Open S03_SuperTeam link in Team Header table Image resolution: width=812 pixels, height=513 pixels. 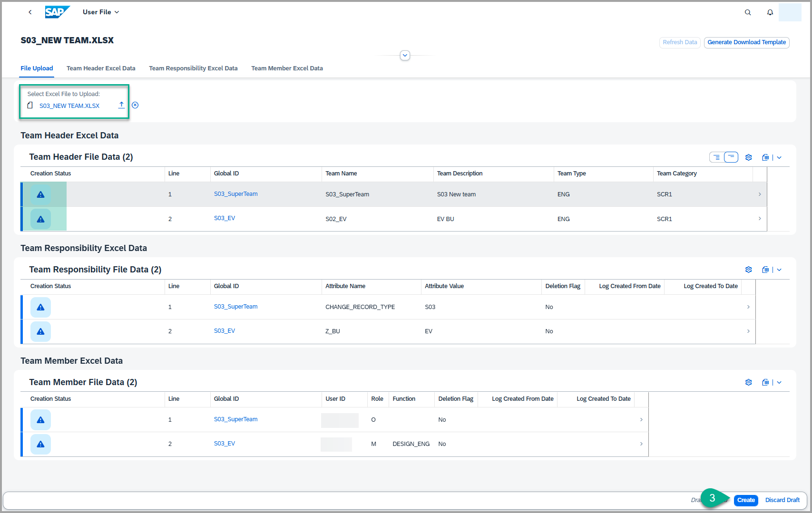[235, 194]
